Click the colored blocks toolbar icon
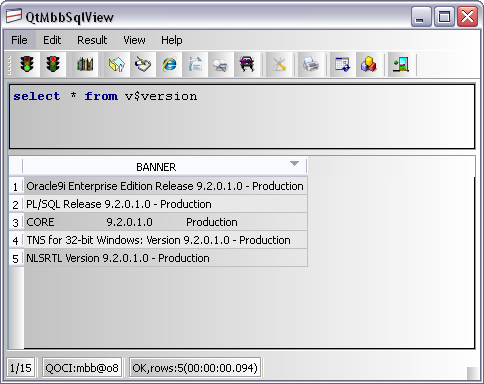Viewport: 484px width, 384px height. (368, 64)
